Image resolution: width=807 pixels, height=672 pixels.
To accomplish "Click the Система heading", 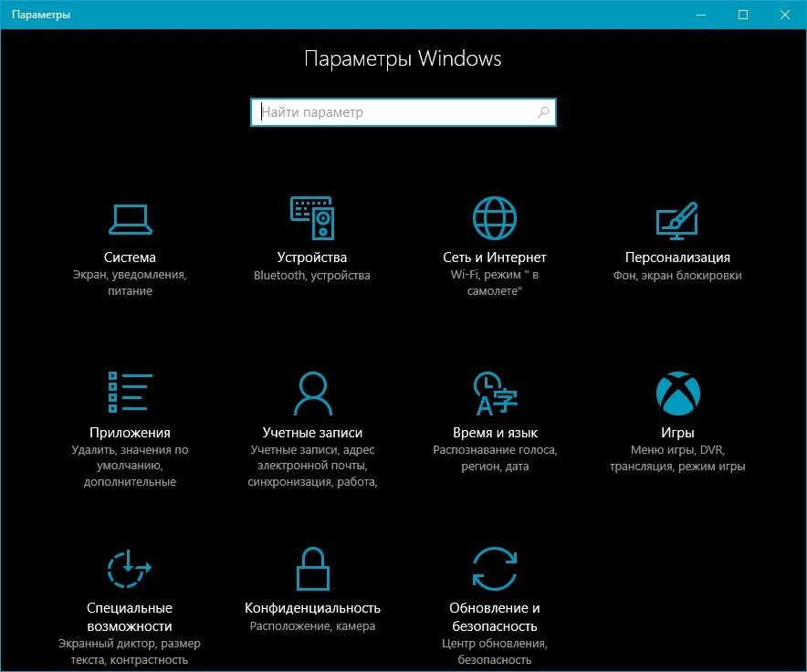I will [x=130, y=257].
